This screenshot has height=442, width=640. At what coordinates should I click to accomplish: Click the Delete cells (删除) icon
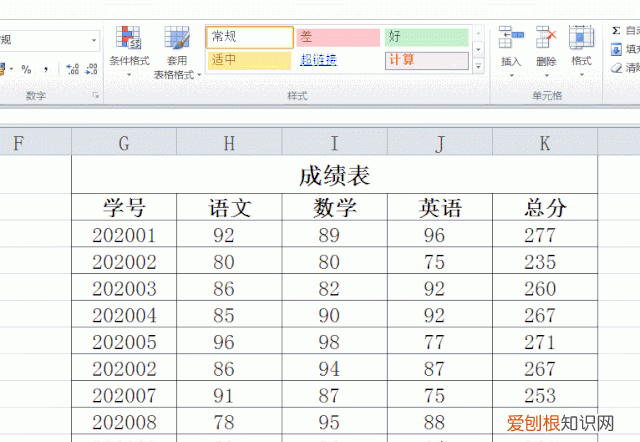(x=546, y=37)
